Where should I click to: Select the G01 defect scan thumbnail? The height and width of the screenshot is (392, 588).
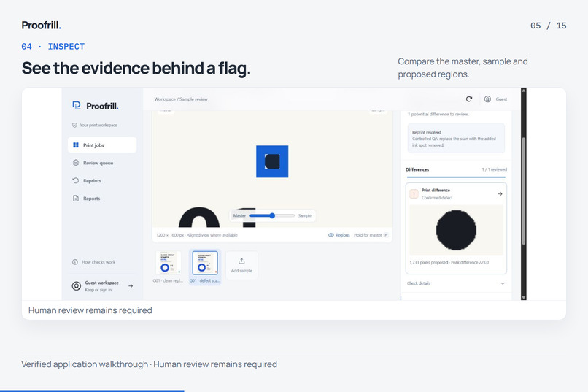coord(205,263)
